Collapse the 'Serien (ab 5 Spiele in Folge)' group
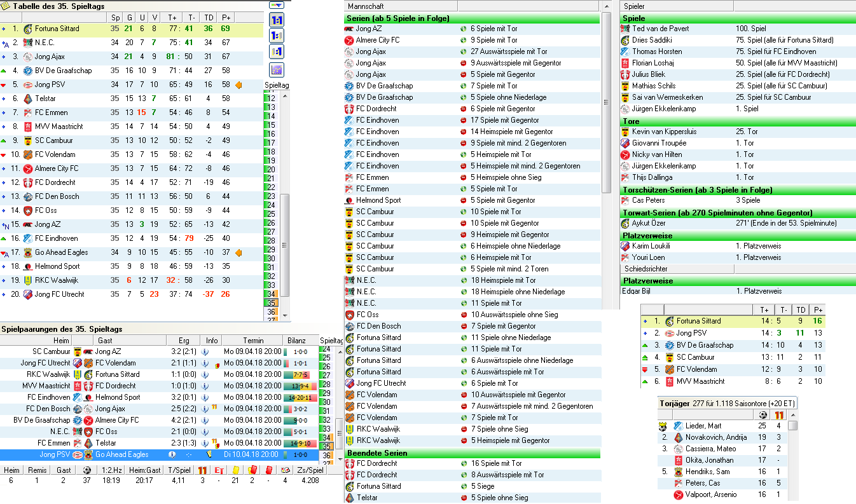The height and width of the screenshot is (504, 856). coord(471,18)
